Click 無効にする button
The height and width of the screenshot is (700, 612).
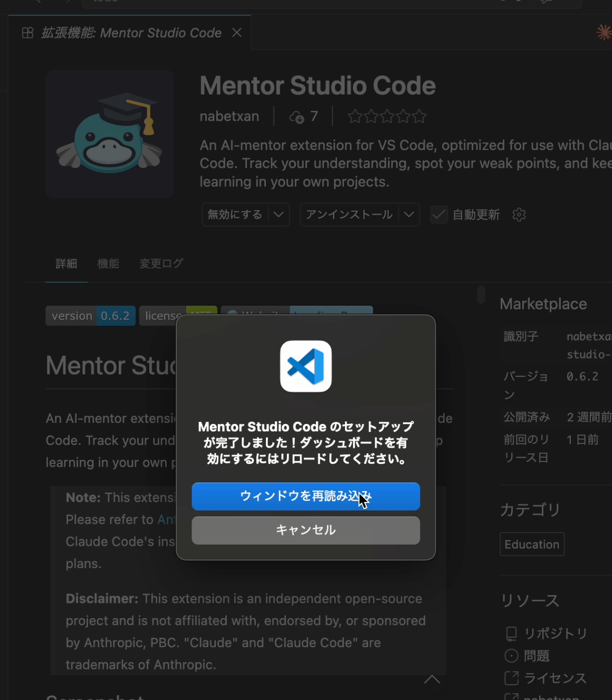pos(235,215)
